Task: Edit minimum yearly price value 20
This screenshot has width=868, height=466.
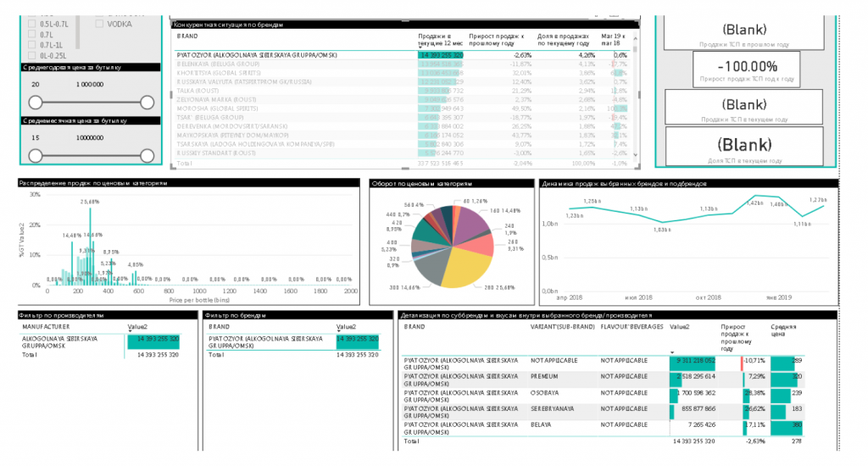Action: pos(36,85)
